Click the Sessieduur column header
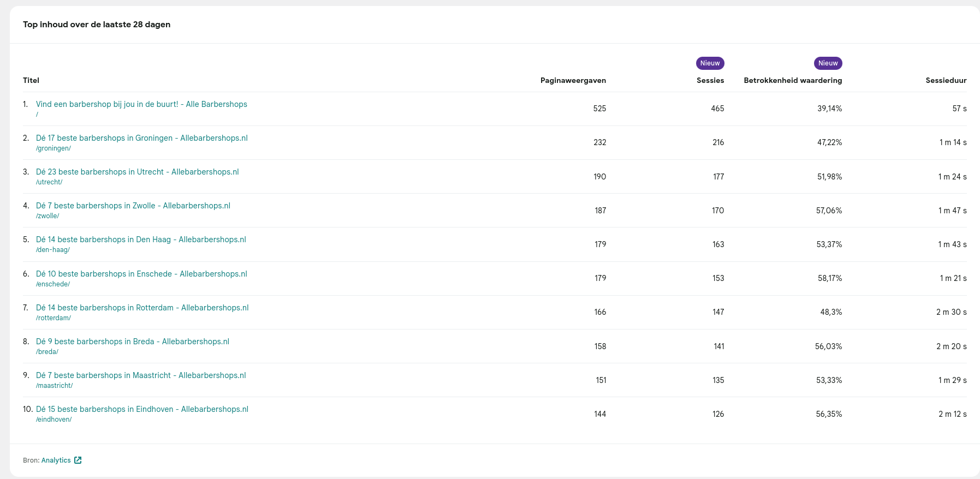Image resolution: width=980 pixels, height=479 pixels. (946, 80)
